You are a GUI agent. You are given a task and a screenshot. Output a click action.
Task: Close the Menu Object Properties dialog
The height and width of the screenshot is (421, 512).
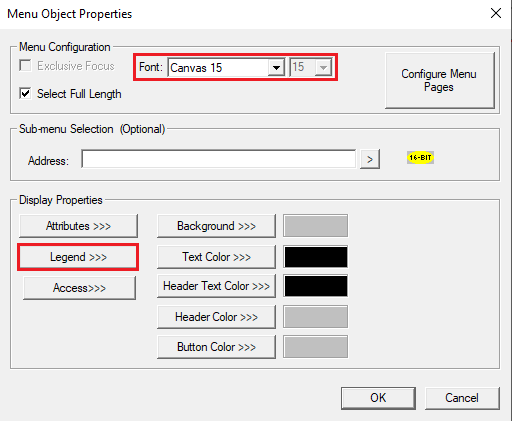[x=496, y=13]
